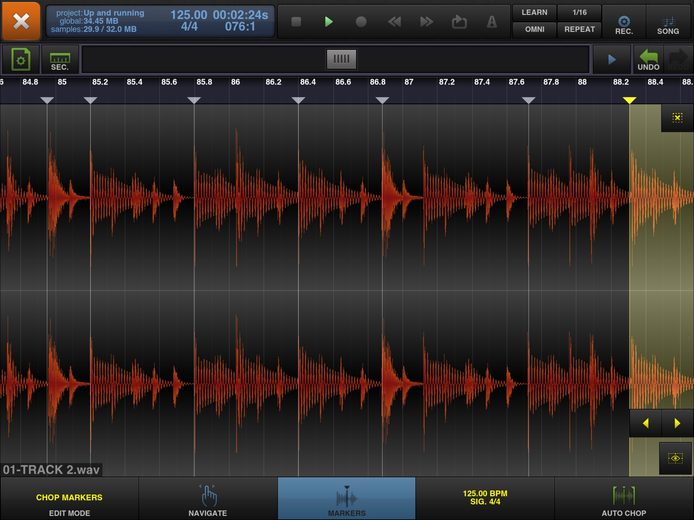Open the 125.00 BPM SIG. 4/4 settings

point(485,499)
